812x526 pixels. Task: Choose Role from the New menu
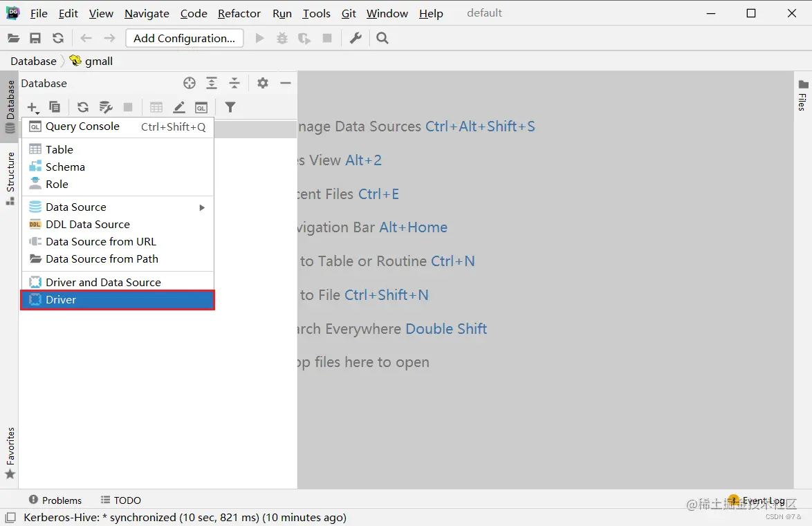tap(118, 185)
